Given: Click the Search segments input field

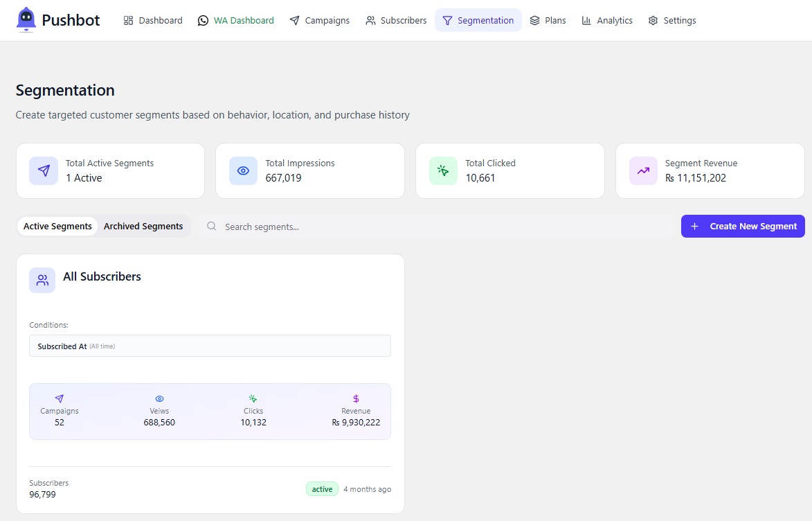Looking at the screenshot, I should [436, 227].
